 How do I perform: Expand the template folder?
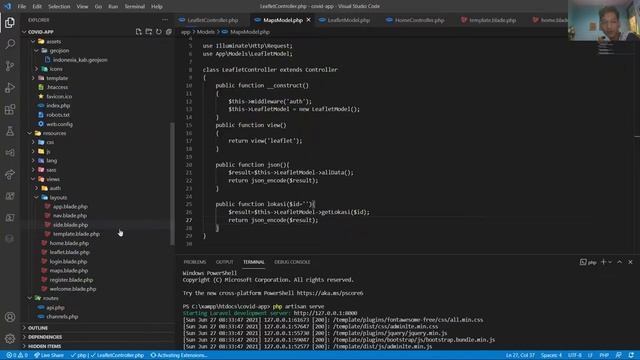pos(33,78)
